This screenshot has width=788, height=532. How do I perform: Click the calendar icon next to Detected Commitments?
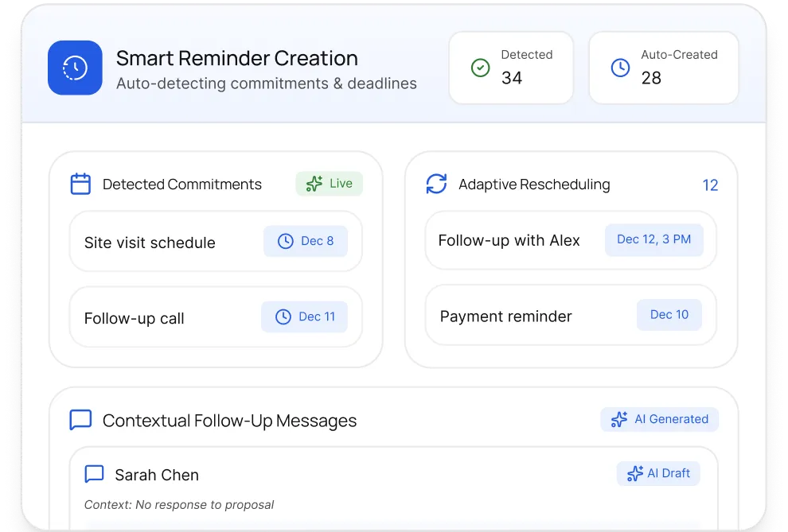click(x=80, y=184)
